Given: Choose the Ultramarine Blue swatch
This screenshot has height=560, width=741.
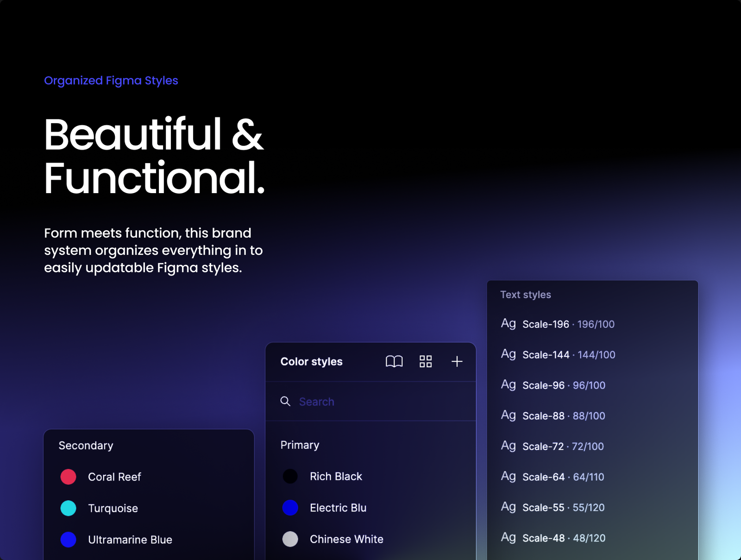Looking at the screenshot, I should [x=69, y=540].
